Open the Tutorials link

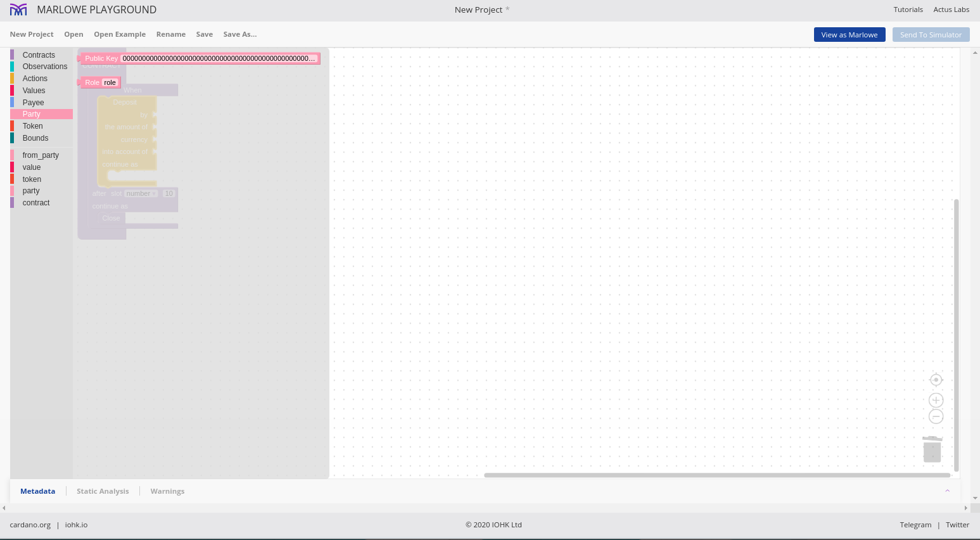click(908, 10)
